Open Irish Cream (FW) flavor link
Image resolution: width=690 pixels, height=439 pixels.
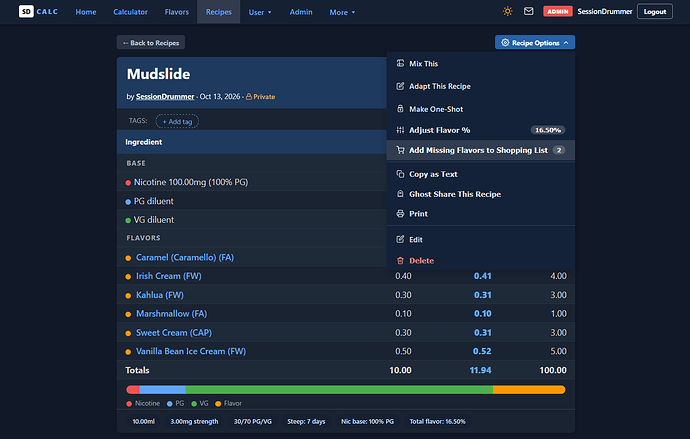[x=169, y=276]
